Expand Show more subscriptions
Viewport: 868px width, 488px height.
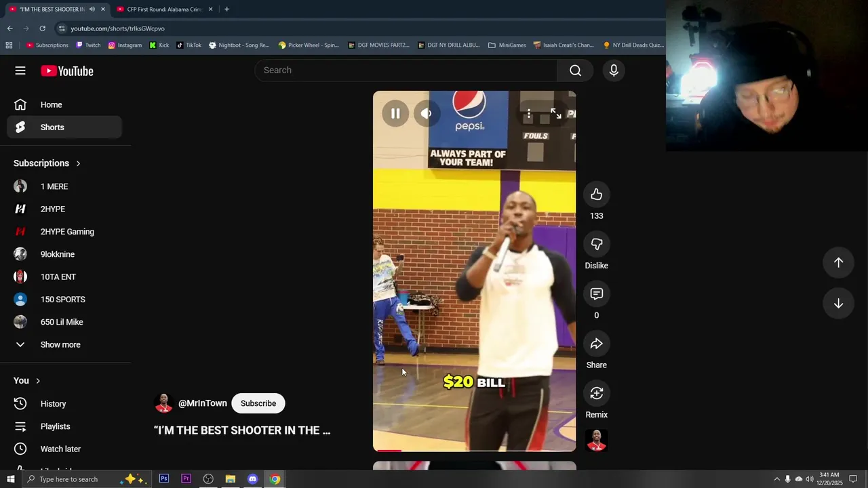[x=64, y=344]
